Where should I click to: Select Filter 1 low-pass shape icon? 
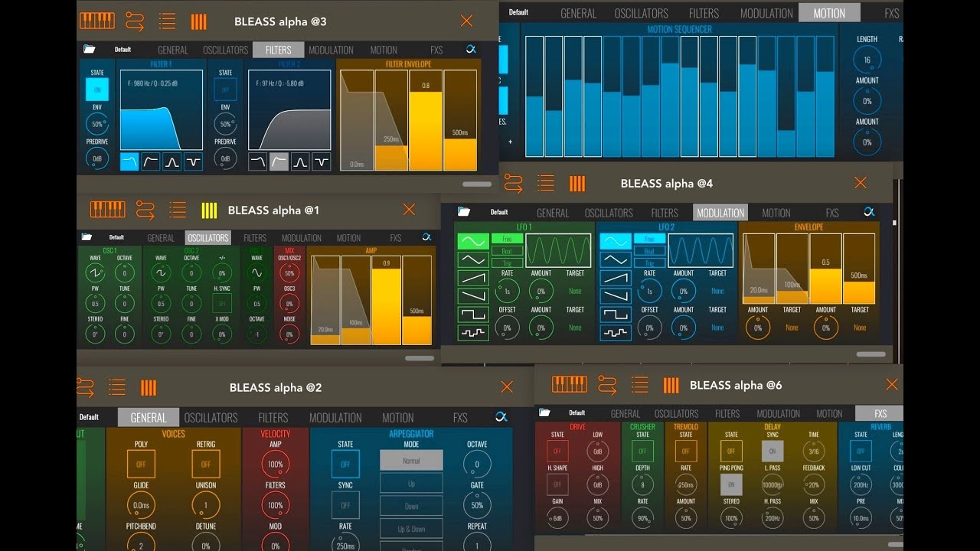coord(129,161)
